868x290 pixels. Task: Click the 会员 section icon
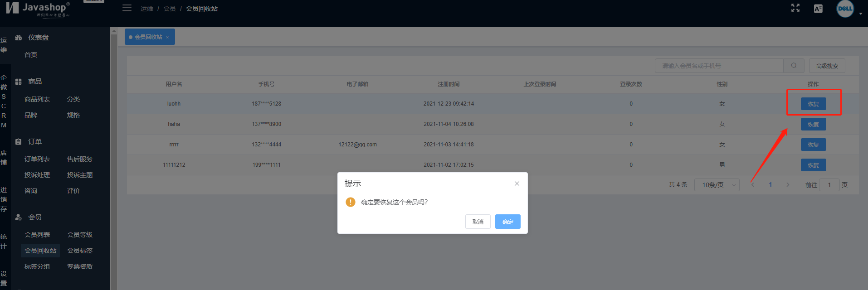tap(19, 217)
